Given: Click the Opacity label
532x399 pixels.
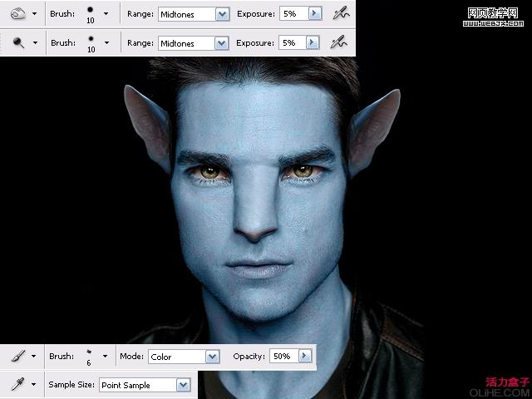Looking at the screenshot, I should click(x=249, y=357).
